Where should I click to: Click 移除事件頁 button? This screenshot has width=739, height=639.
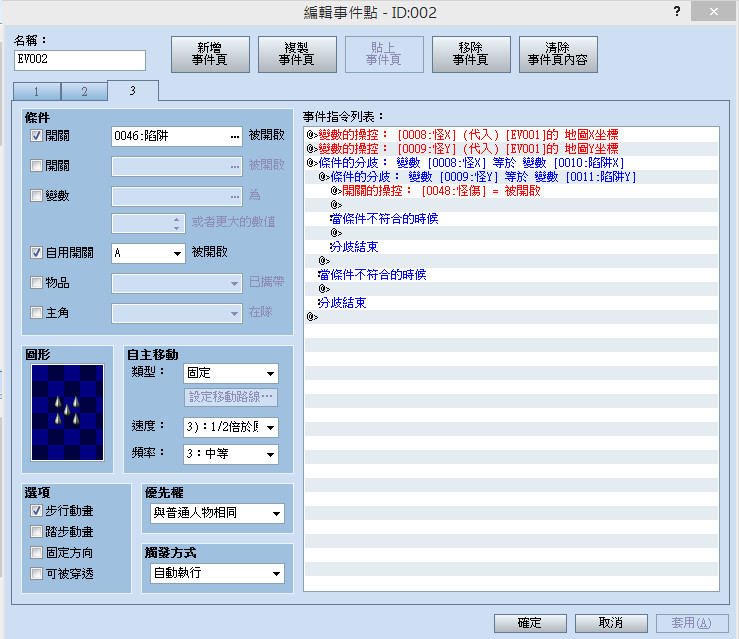pos(471,54)
